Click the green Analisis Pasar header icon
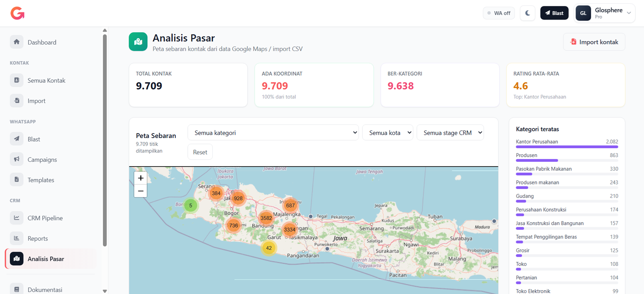The image size is (644, 294). tap(138, 42)
